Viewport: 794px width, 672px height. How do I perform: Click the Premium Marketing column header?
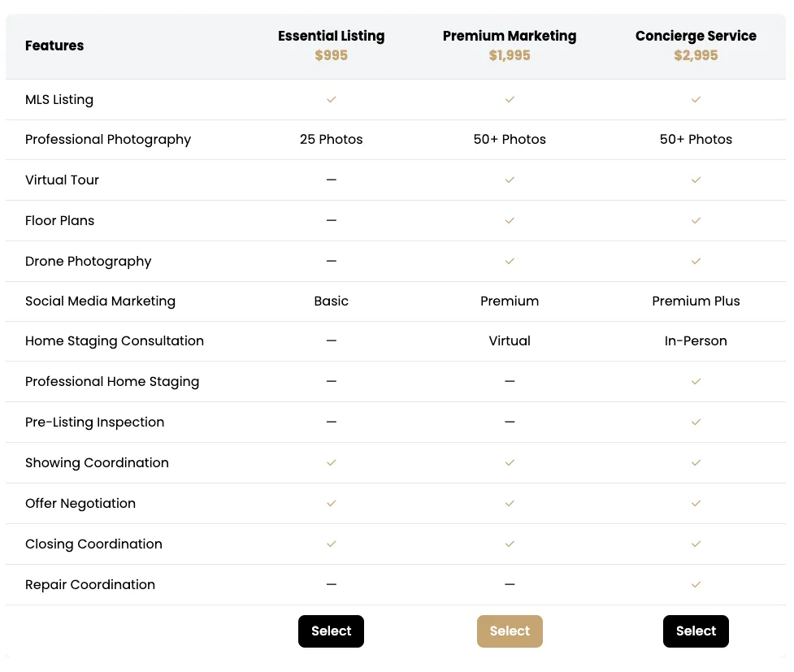[510, 36]
